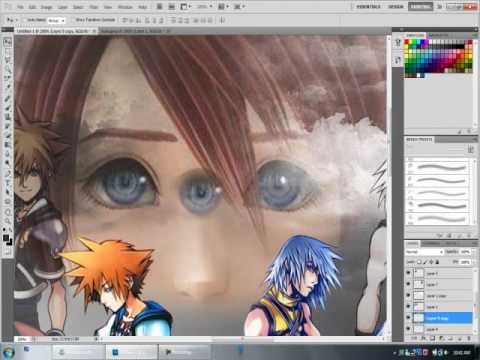The height and width of the screenshot is (360, 480).
Task: Open the layer Opacity value dropdown
Action: tap(466, 252)
